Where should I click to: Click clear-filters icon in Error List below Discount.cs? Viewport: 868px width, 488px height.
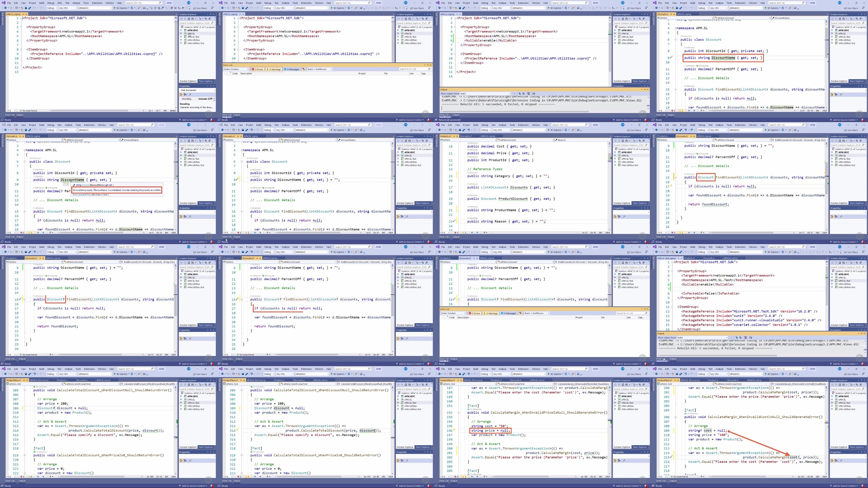coord(521,313)
